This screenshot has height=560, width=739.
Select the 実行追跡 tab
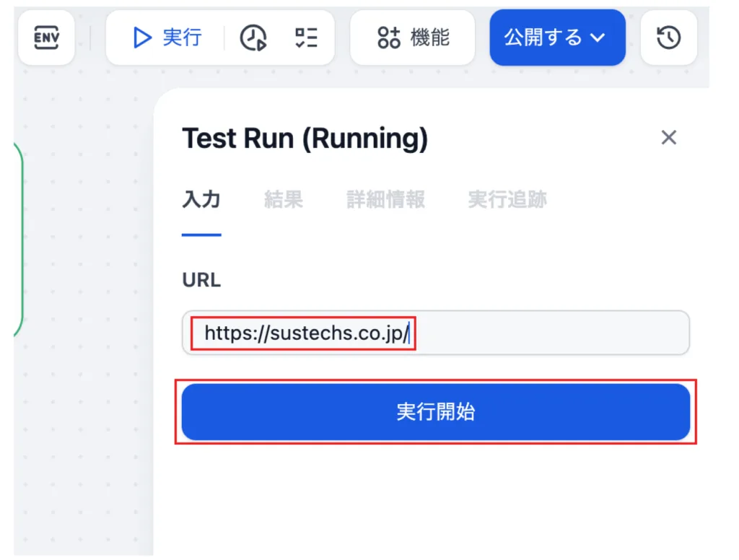(507, 200)
